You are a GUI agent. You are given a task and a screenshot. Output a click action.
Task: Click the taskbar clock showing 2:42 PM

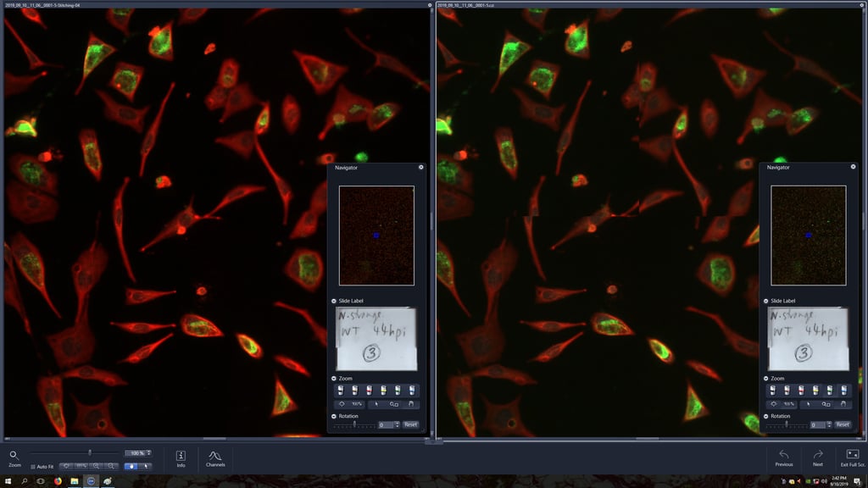click(x=838, y=481)
